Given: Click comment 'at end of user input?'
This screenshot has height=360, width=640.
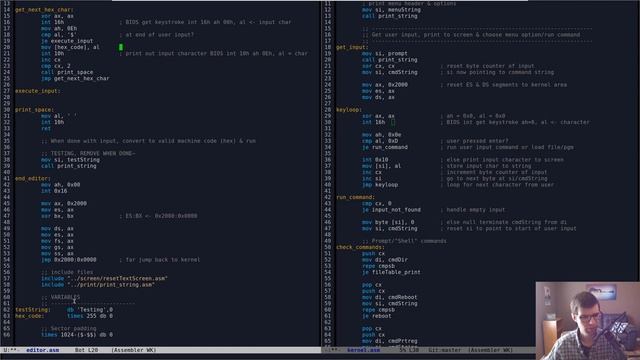Looking at the screenshot, I should 157,35.
